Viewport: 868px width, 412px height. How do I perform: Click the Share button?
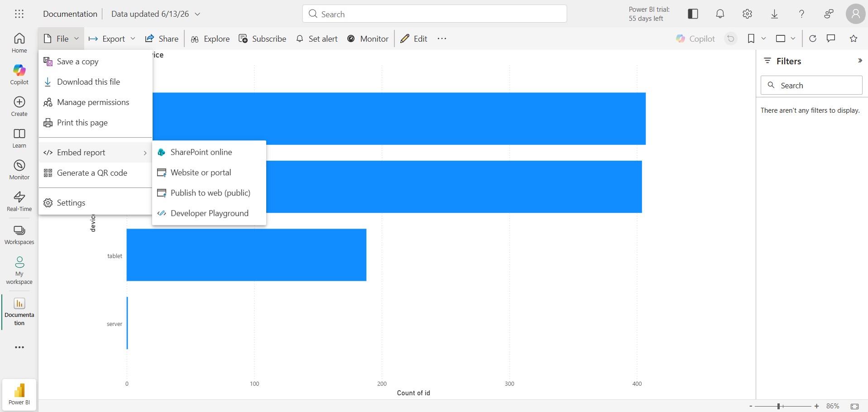click(162, 38)
